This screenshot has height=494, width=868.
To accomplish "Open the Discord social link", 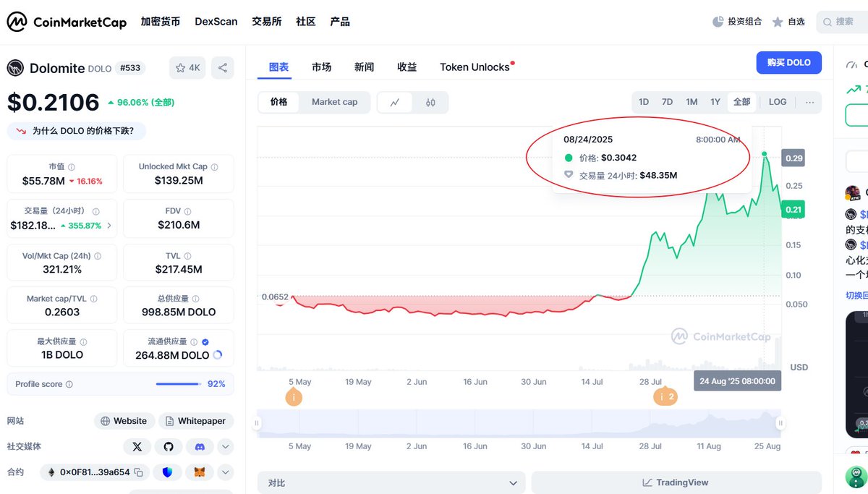I will click(200, 446).
